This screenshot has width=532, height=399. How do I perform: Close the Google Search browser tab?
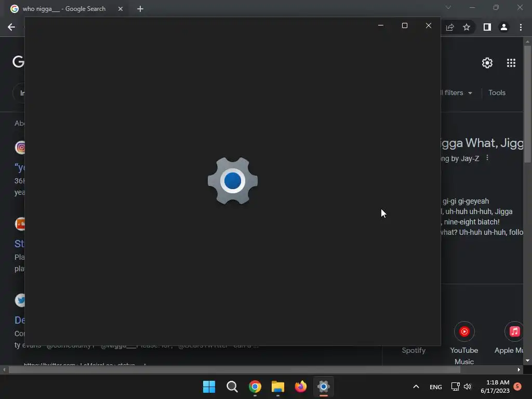click(x=121, y=9)
